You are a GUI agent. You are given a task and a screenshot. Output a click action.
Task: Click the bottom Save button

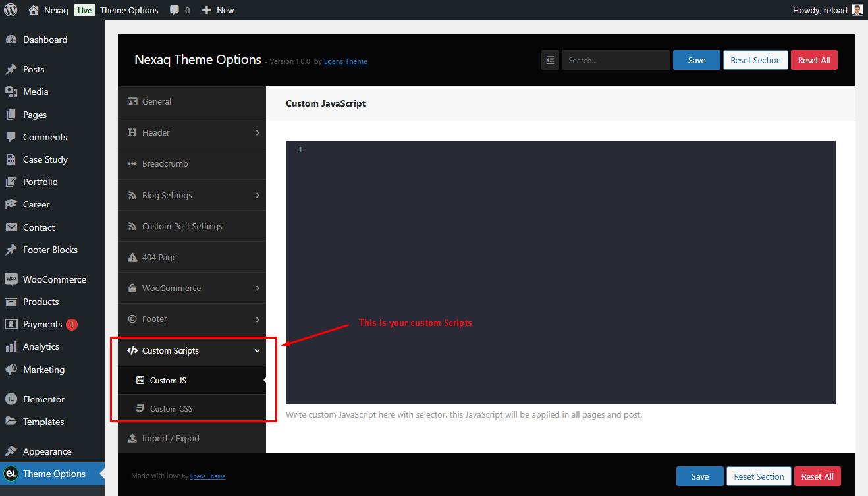click(x=700, y=476)
